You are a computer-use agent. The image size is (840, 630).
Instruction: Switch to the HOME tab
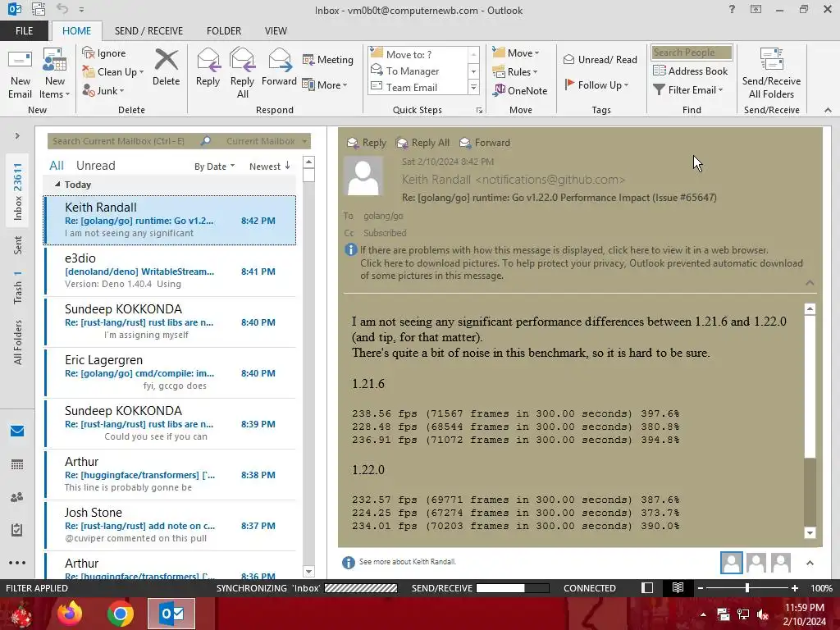76,31
